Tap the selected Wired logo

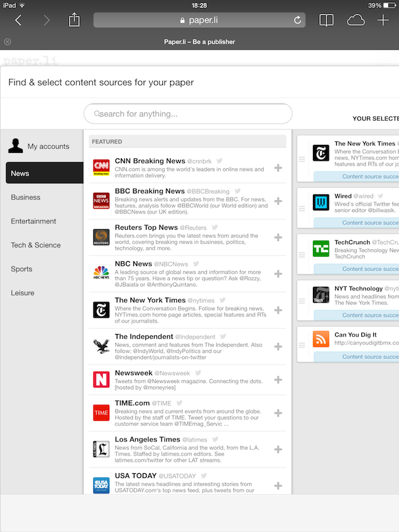[321, 202]
